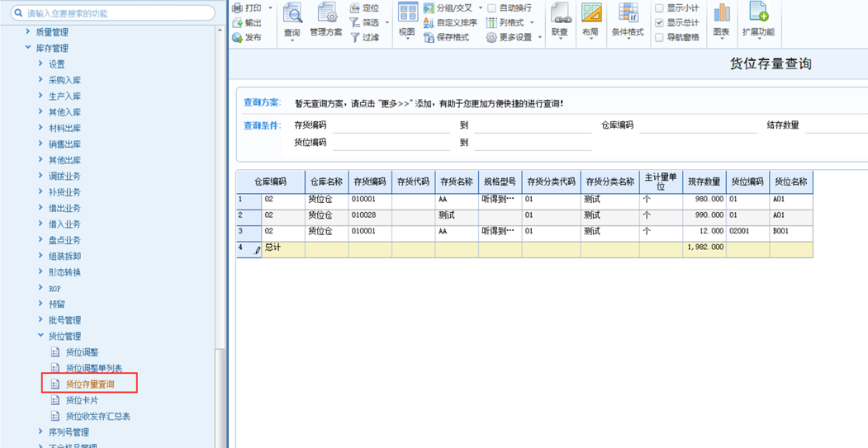This screenshot has width=868, height=448.
Task: Click the 仓库编码 query input field
Action: coord(698,125)
